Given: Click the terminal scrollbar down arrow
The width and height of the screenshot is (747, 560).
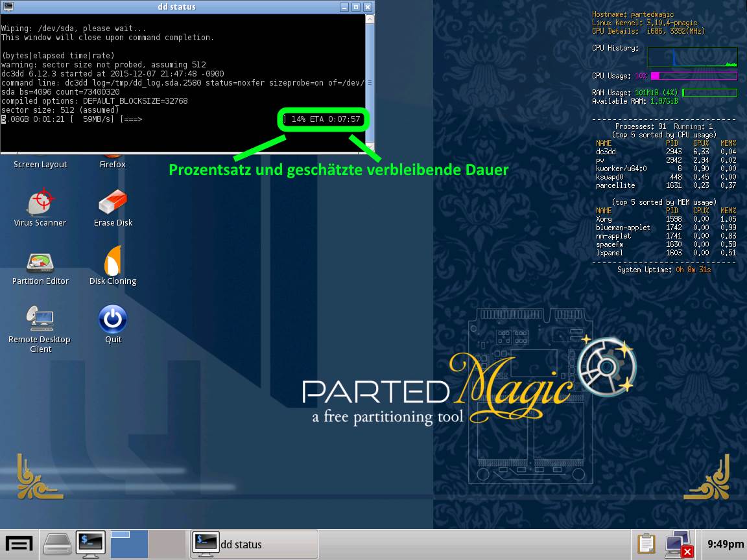Looking at the screenshot, I should [x=370, y=146].
